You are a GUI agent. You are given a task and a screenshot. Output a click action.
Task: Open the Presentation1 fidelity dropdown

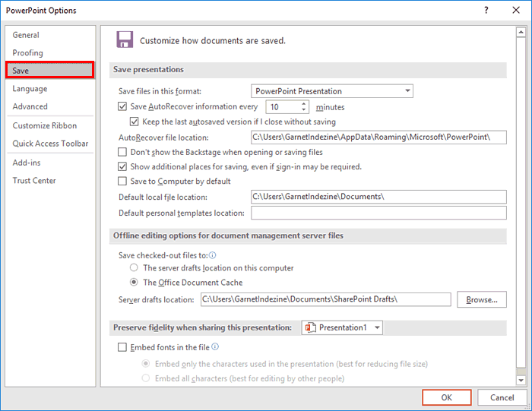(342, 327)
